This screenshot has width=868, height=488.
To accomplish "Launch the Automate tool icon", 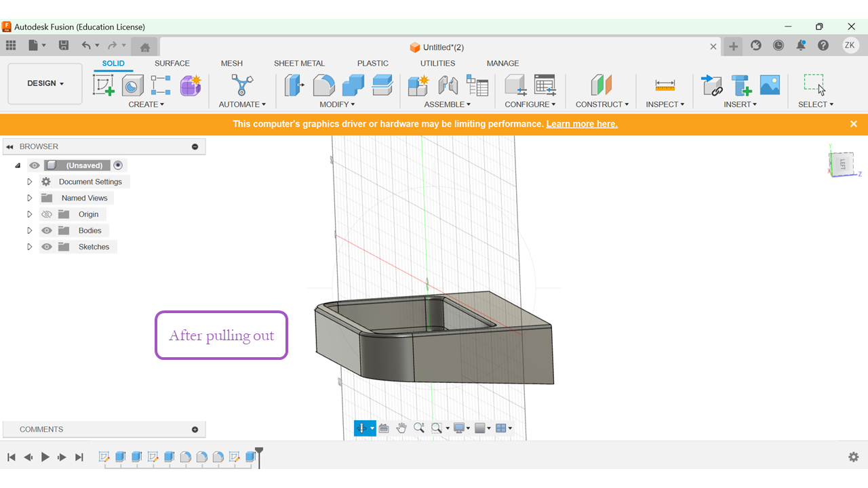I will pyautogui.click(x=242, y=85).
